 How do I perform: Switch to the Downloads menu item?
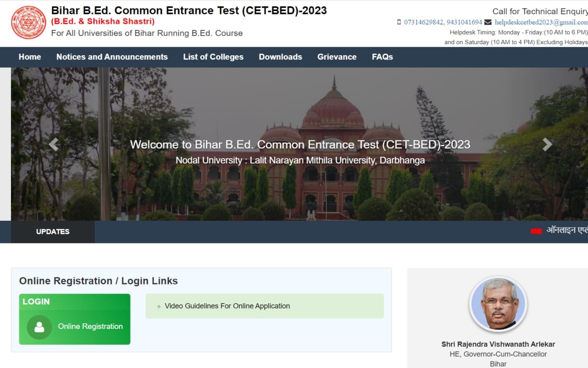(280, 57)
